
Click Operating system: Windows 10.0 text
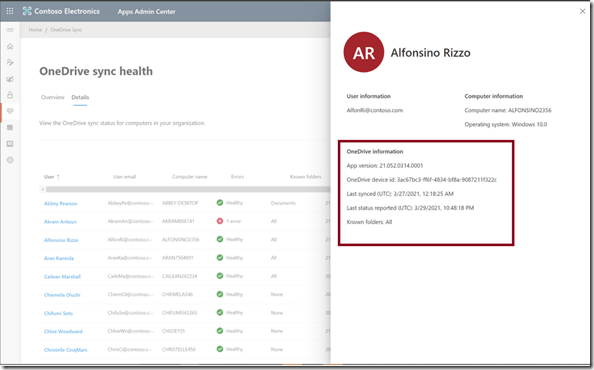[506, 124]
